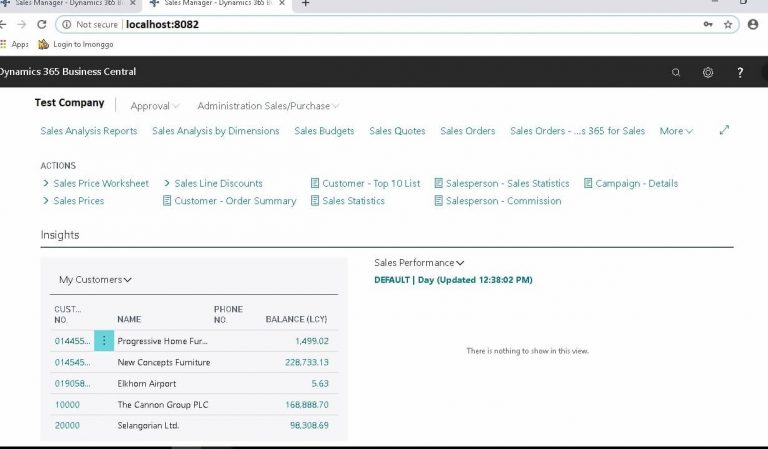Viewport: 768px width, 449px height.
Task: Open customer number 20000
Action: pos(67,425)
